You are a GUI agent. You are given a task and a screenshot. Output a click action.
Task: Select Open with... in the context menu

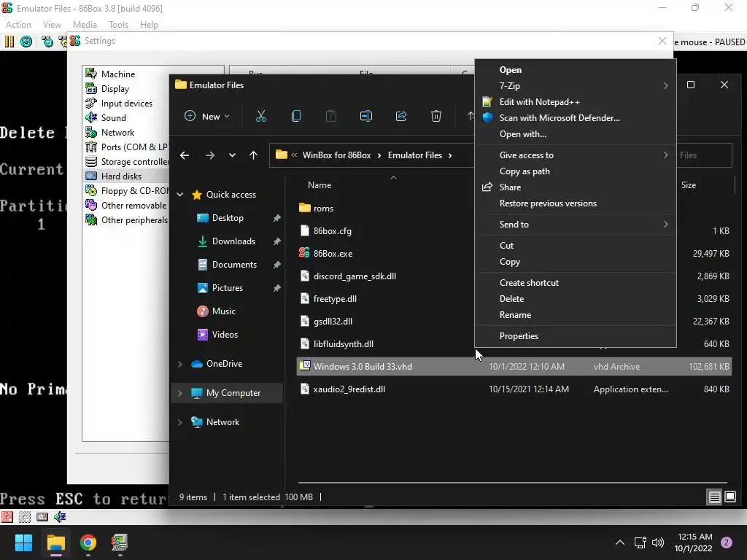[x=576, y=134]
